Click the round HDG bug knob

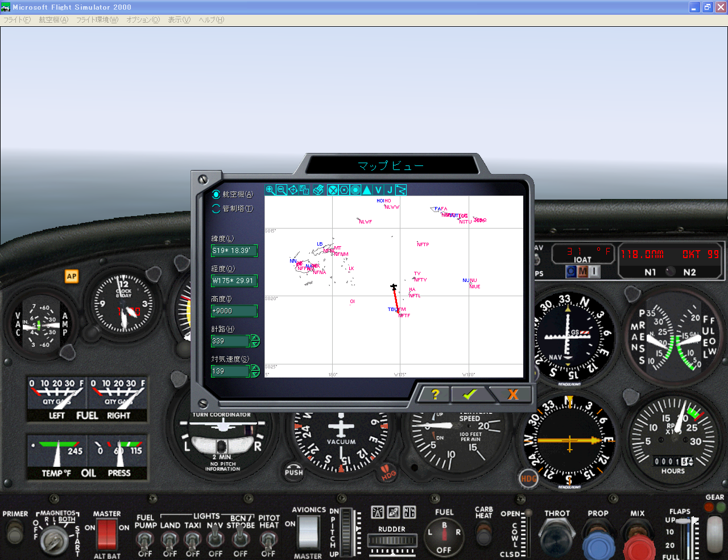529,479
